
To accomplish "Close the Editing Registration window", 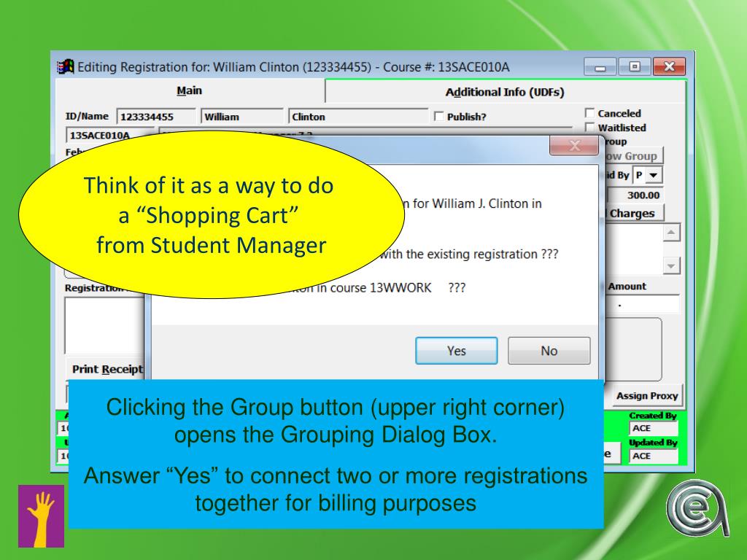I will click(669, 66).
